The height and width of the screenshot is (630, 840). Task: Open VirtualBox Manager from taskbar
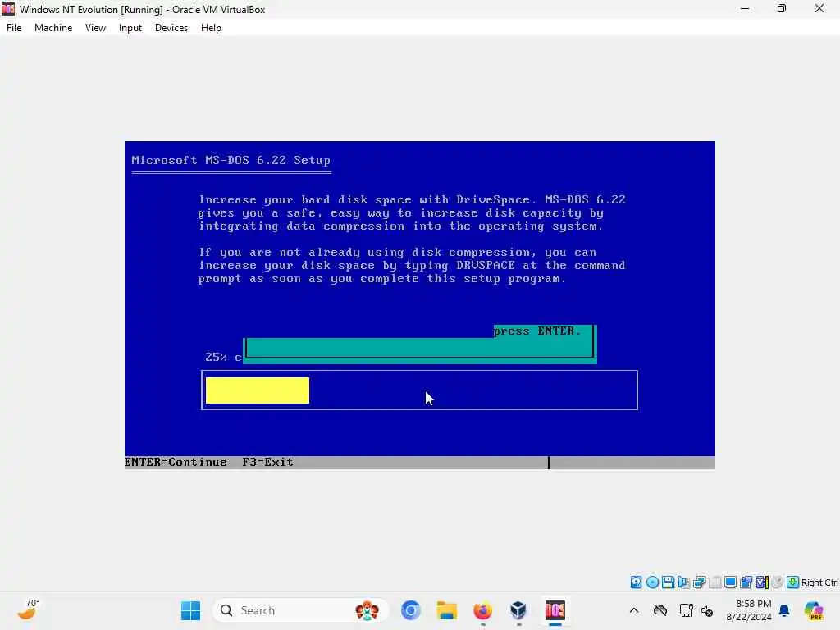[x=518, y=610]
